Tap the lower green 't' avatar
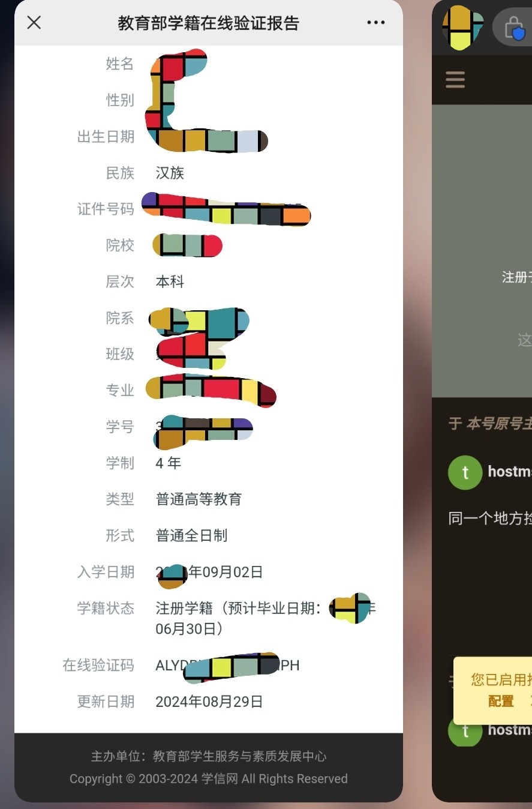Viewport: 532px width, 809px height. point(465,730)
